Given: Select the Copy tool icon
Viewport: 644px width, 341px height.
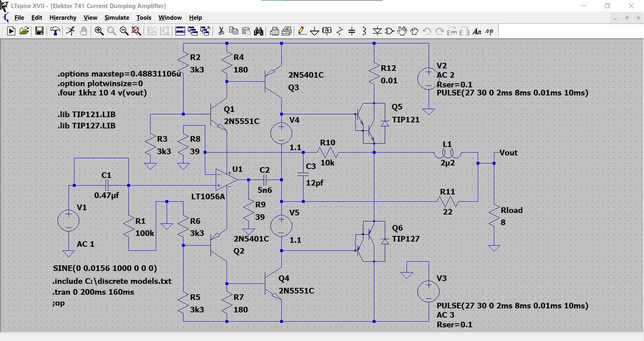Looking at the screenshot, I should tap(233, 31).
